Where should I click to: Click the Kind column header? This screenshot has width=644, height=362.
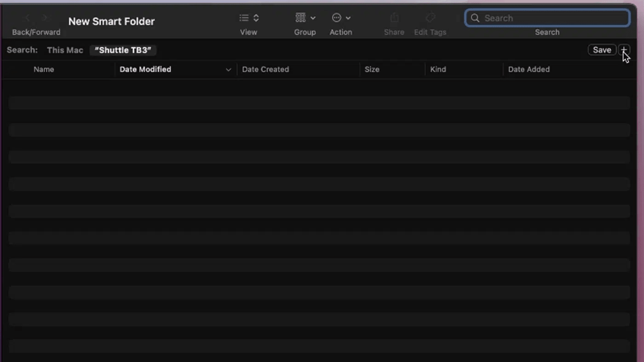[438, 69]
